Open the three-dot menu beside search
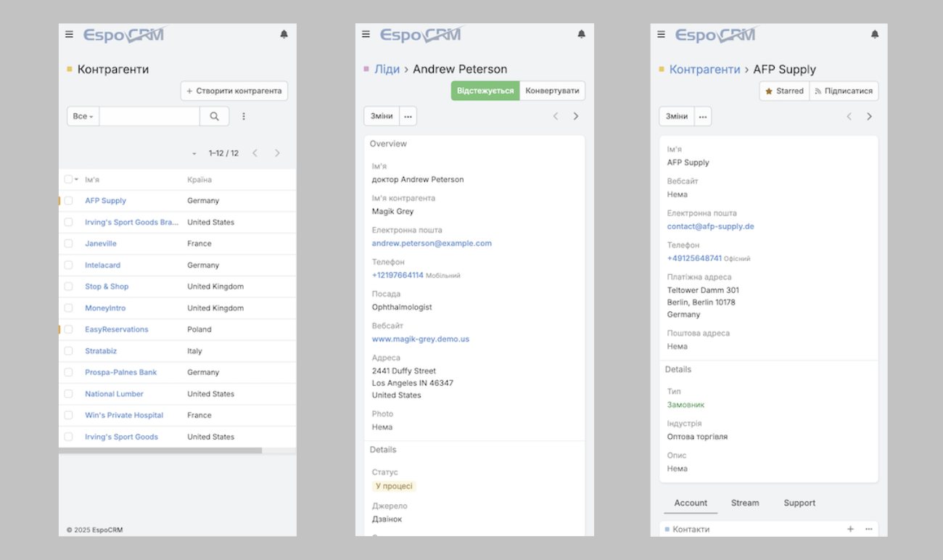 [x=244, y=116]
